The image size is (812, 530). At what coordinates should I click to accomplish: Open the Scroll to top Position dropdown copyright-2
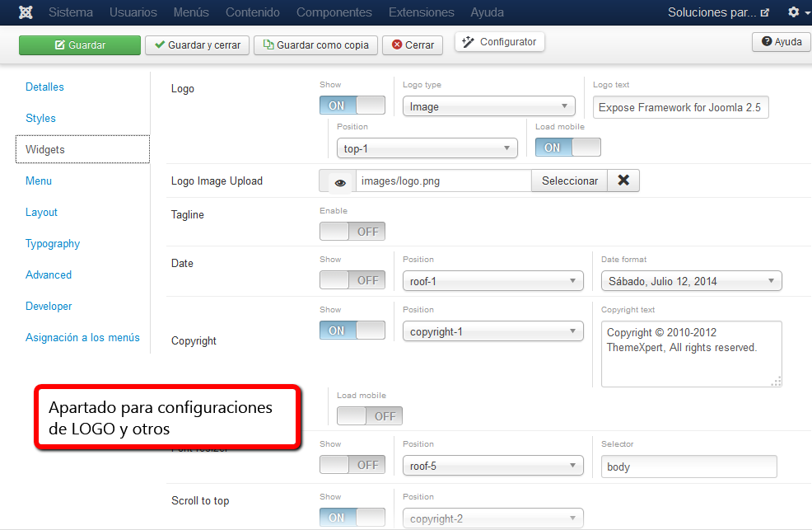point(493,518)
